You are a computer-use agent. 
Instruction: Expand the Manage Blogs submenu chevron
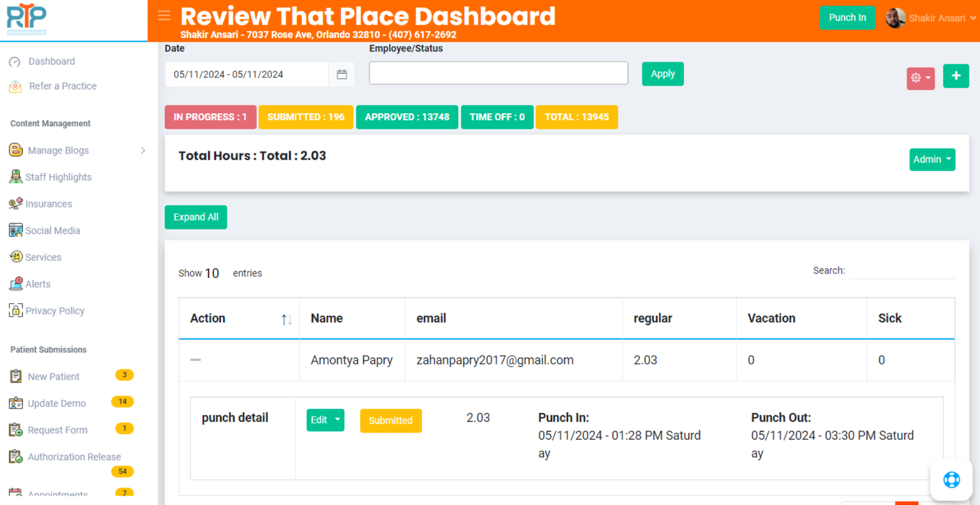pos(143,151)
